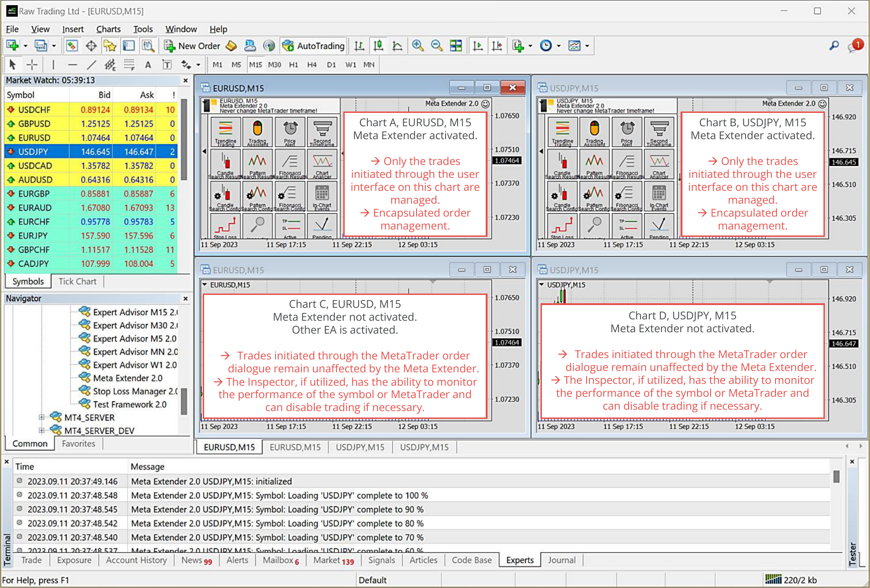The width and height of the screenshot is (870, 588).
Task: Select the Cursor arrow tool
Action: click(x=12, y=65)
